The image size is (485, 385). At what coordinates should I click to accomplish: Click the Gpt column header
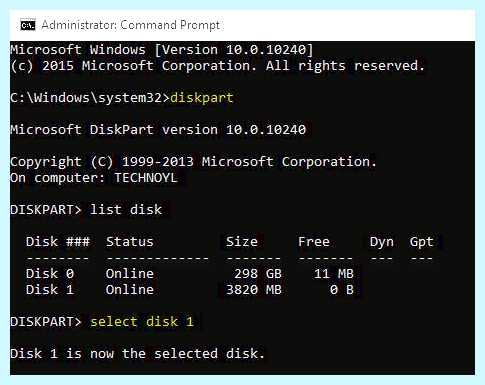tap(422, 242)
